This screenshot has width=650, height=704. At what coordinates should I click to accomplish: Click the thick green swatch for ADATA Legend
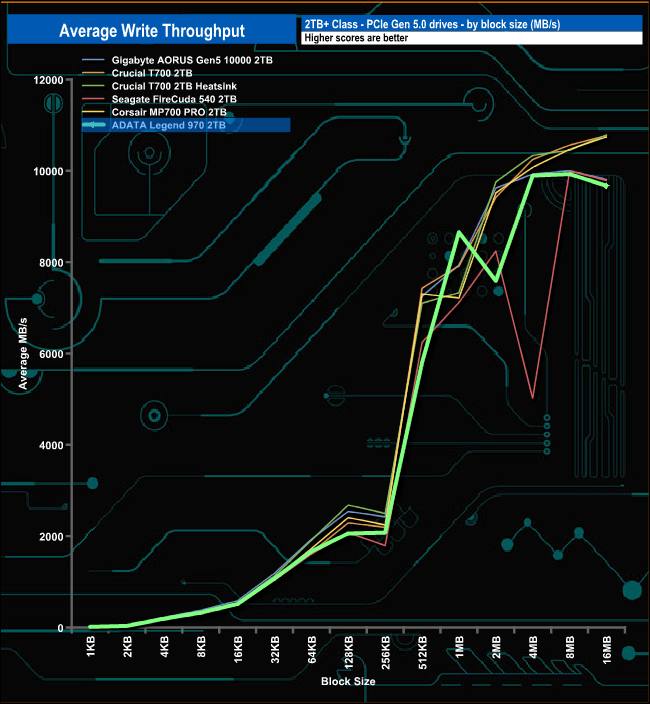[x=95, y=125]
